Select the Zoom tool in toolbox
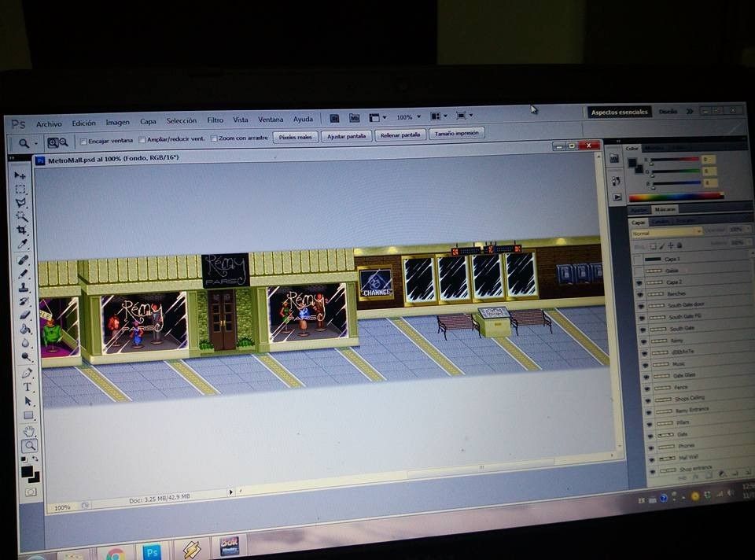This screenshot has height=560, width=755. pyautogui.click(x=29, y=445)
